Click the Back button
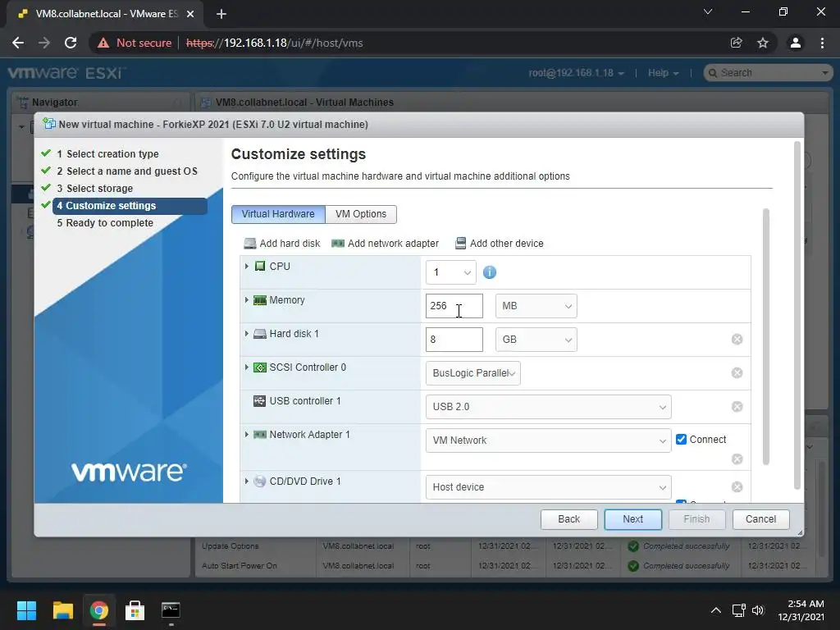 568,519
